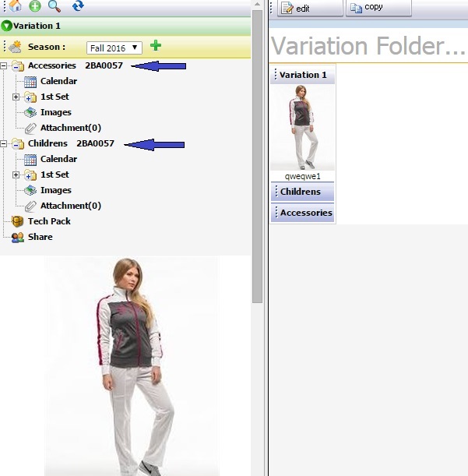Open Calendar under Accessories

(58, 81)
